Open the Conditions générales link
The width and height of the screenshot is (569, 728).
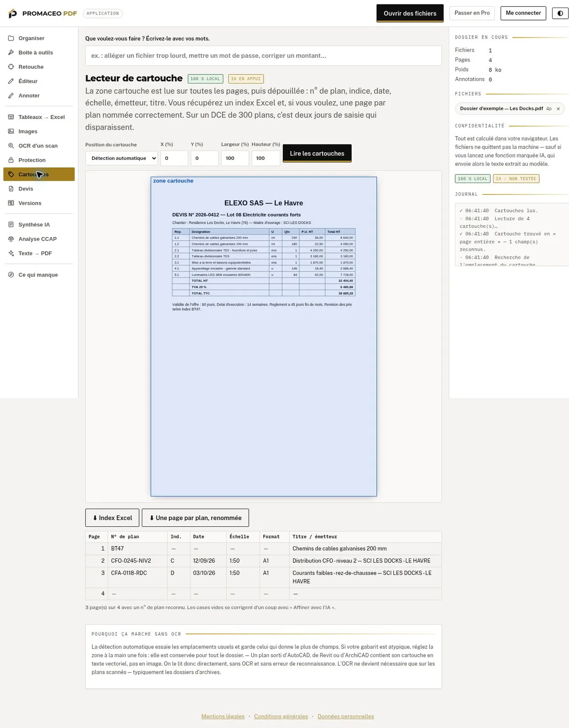(281, 716)
